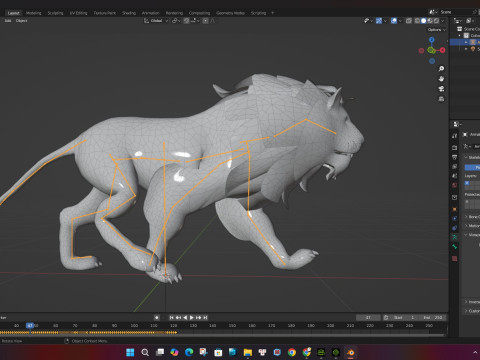480x360 pixels.
Task: Switch to solid viewport shading
Action: 423,21
